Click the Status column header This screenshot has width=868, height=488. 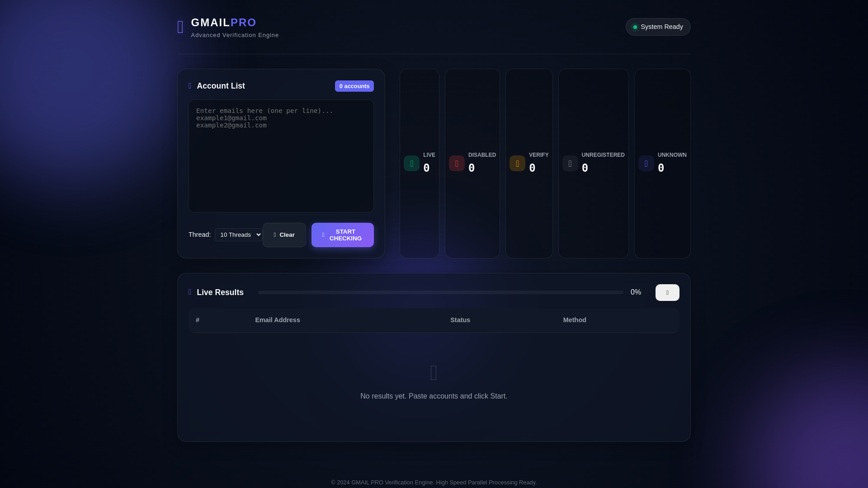pos(460,320)
